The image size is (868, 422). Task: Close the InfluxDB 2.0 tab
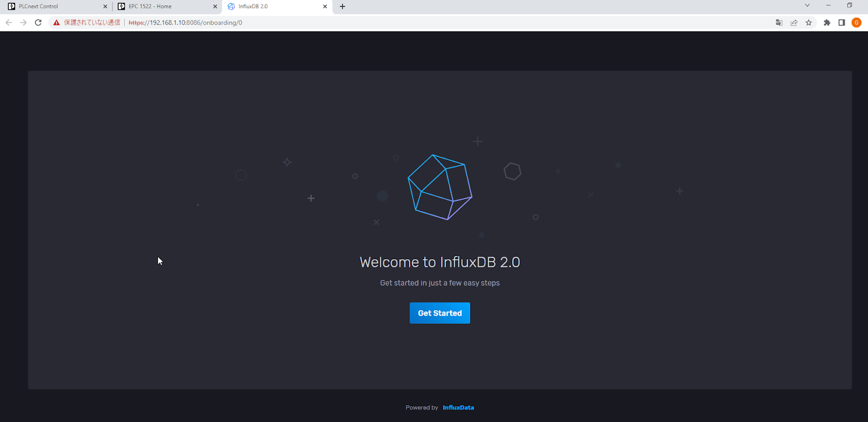coord(325,7)
